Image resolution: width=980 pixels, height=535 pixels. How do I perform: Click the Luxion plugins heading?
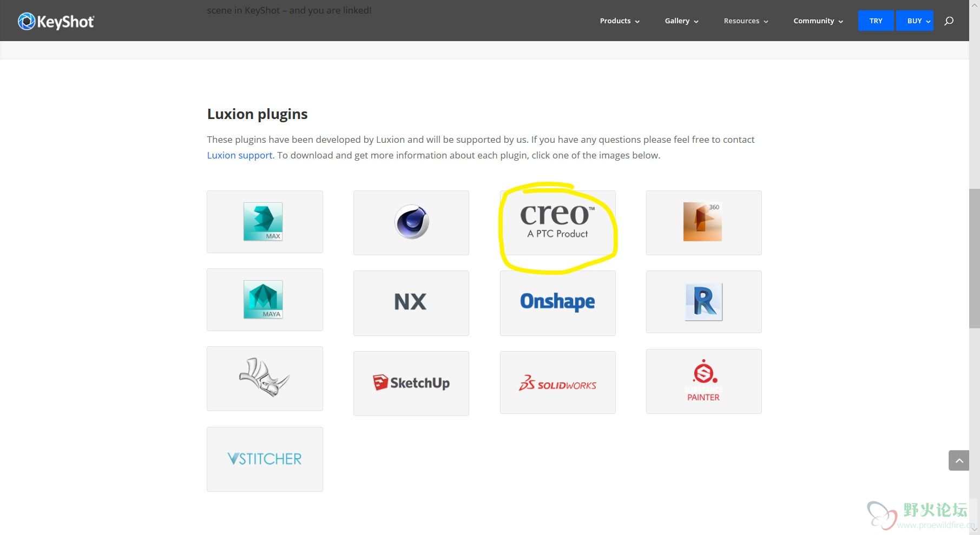257,114
